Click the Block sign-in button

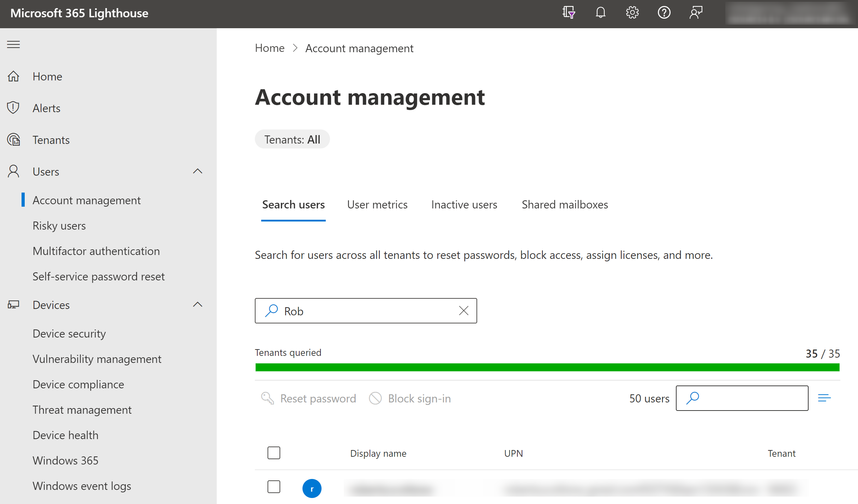click(x=410, y=399)
